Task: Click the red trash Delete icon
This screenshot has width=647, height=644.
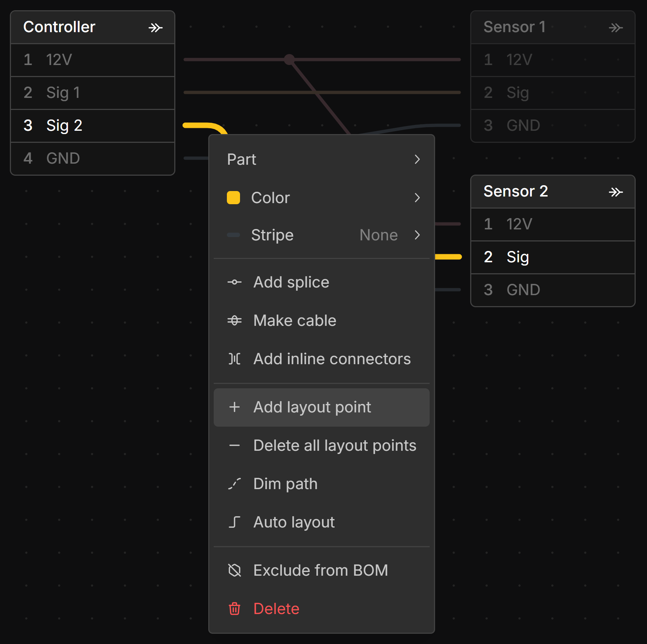Action: (x=234, y=609)
